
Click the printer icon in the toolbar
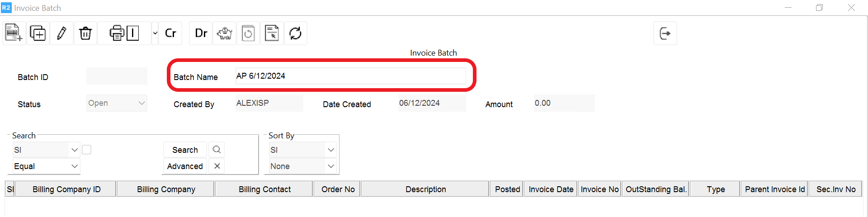(x=117, y=33)
